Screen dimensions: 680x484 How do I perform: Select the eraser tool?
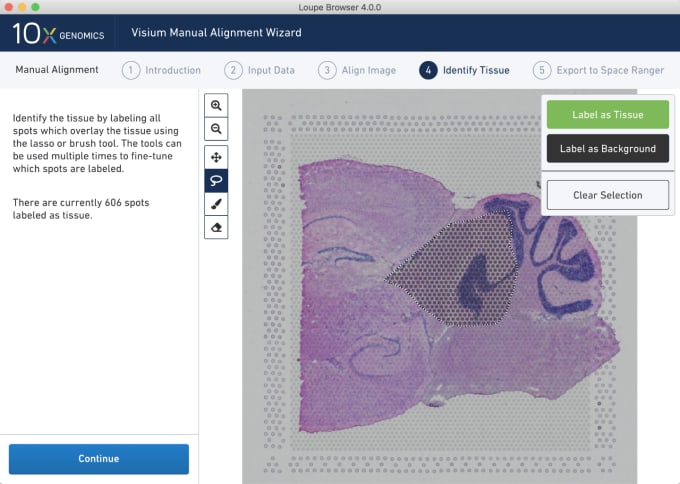click(216, 227)
